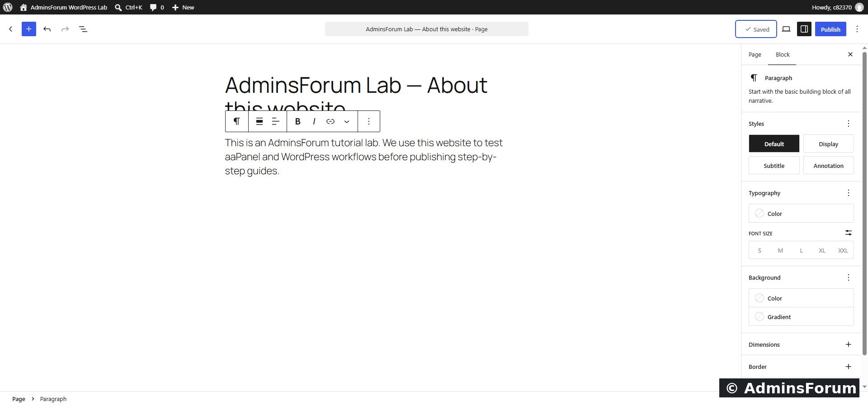
Task: Click the paragraph block type icon in toolbar
Action: coord(236,121)
